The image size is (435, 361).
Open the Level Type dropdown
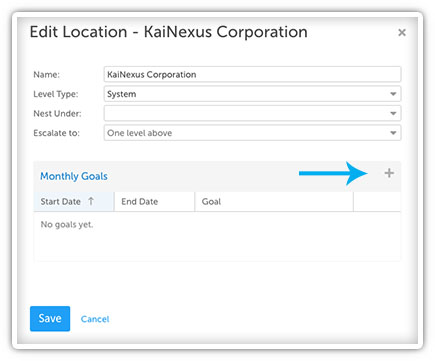[x=252, y=94]
